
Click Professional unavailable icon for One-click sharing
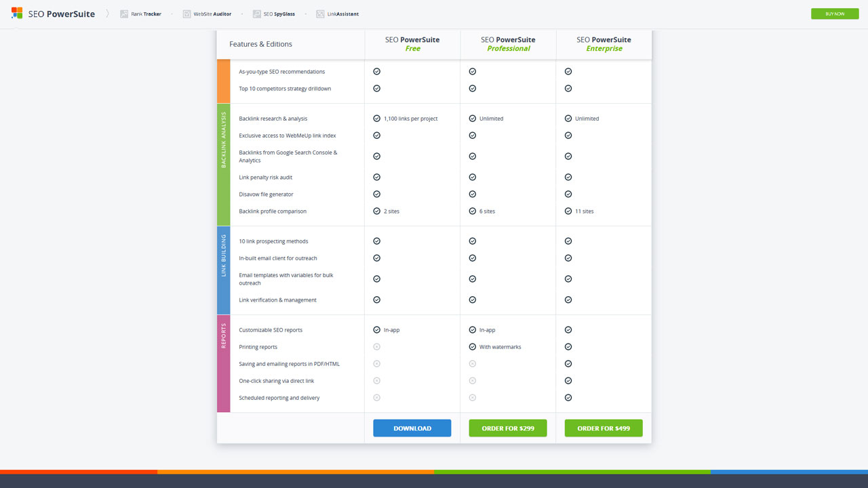[473, 380]
